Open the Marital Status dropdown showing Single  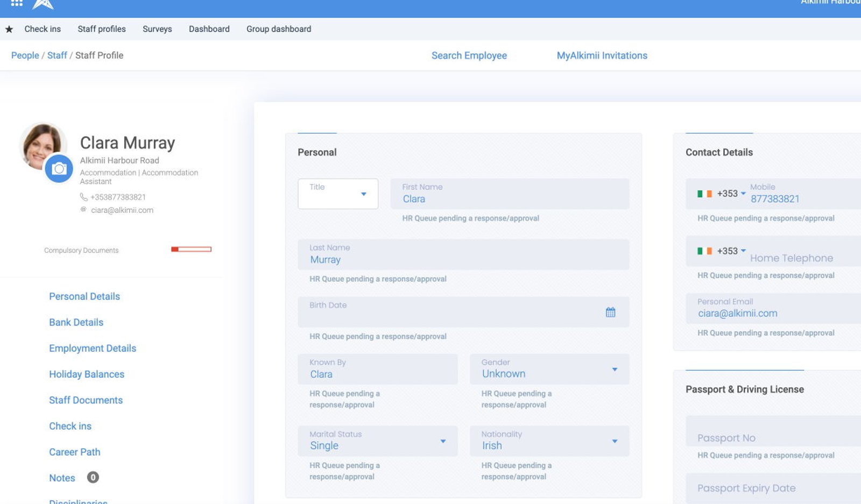point(378,441)
